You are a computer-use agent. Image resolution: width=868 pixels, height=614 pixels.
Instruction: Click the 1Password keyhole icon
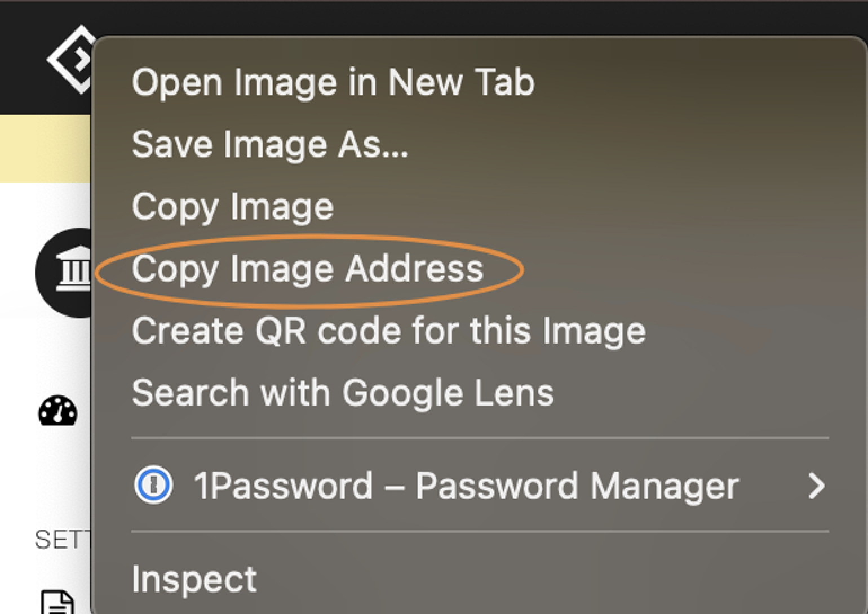tap(154, 485)
